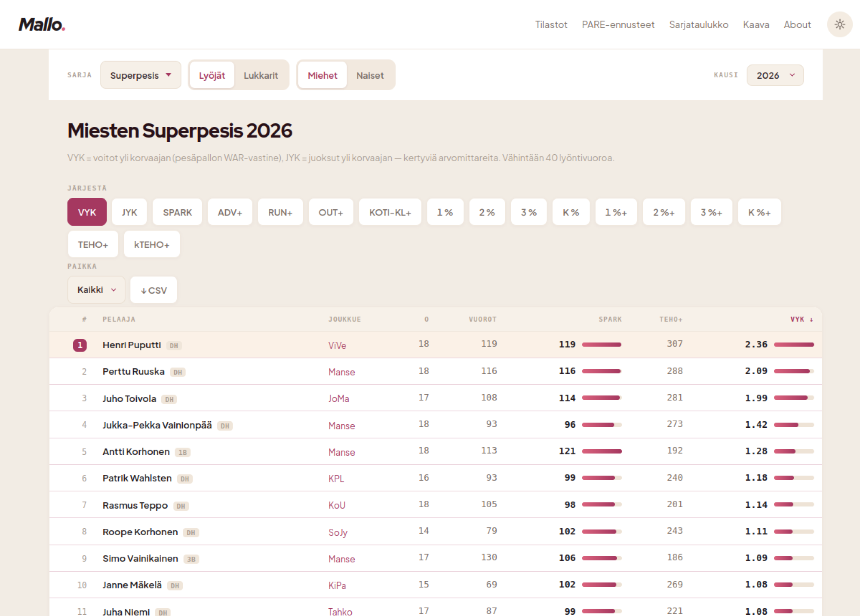The width and height of the screenshot is (860, 616).
Task: Click Perttu Ruuska's VYK bar
Action: [794, 371]
